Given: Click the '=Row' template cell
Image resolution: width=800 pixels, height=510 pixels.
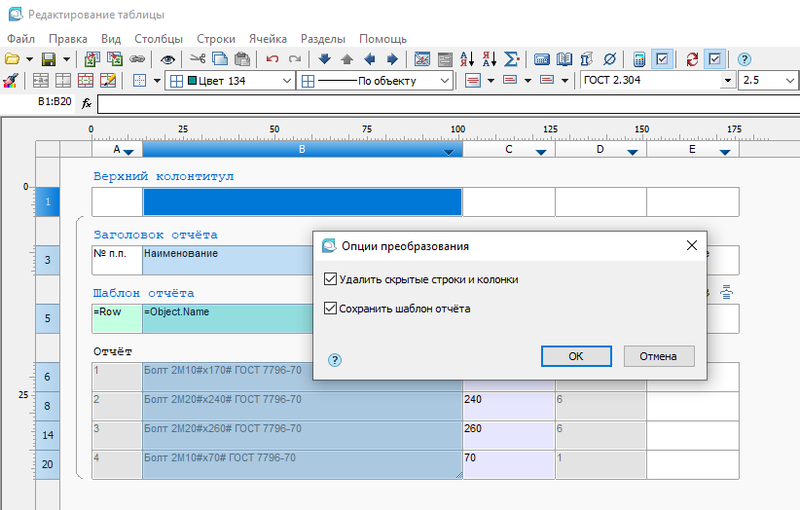Looking at the screenshot, I should [x=117, y=319].
